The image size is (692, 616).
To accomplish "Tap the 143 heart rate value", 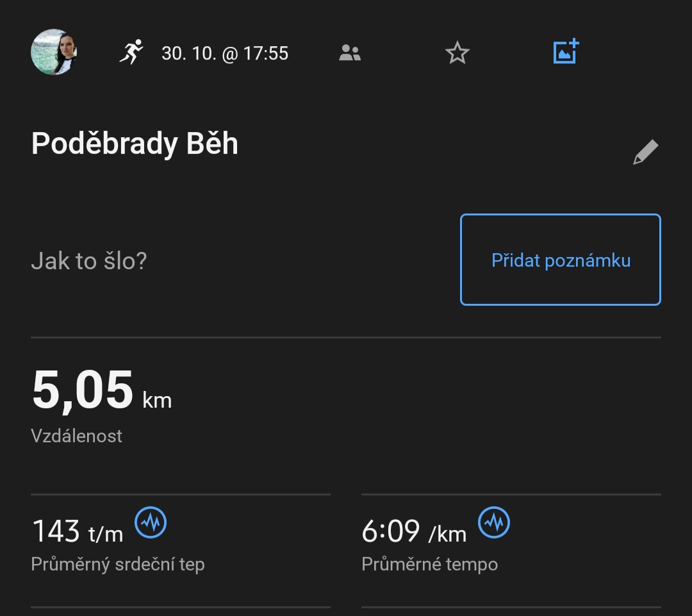I will [56, 531].
